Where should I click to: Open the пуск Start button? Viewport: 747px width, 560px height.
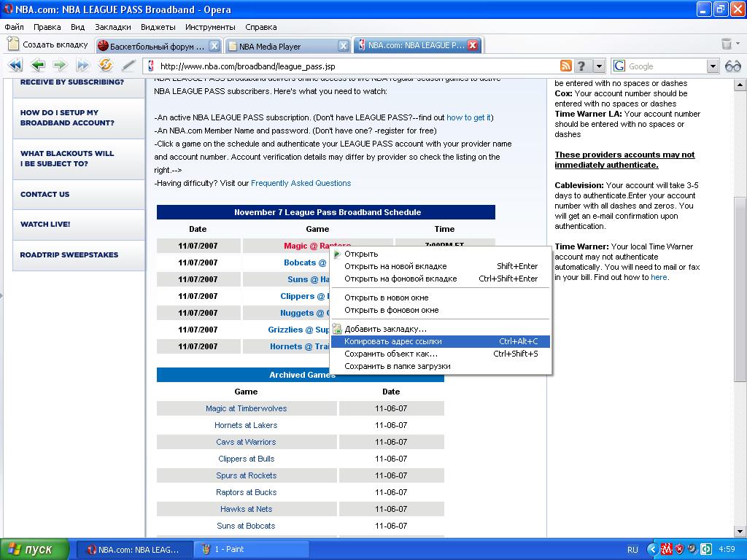click(x=34, y=549)
